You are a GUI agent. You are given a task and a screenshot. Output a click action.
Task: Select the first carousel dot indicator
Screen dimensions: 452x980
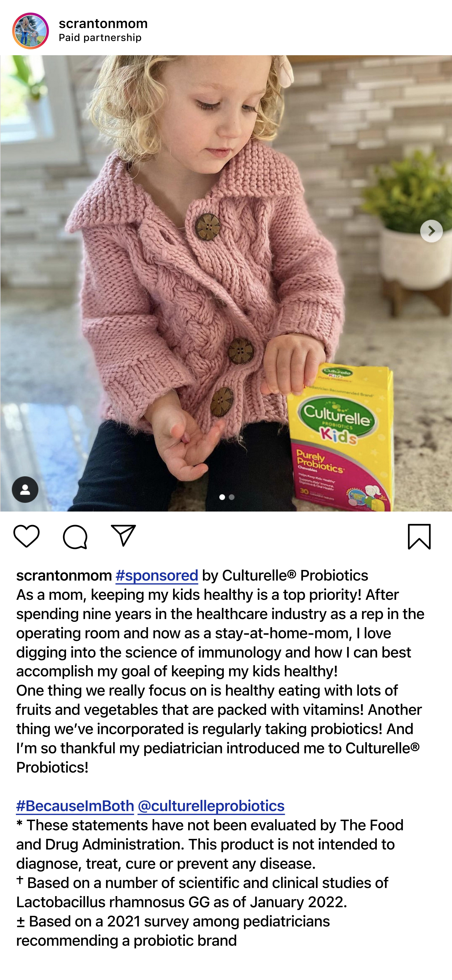[x=222, y=497]
